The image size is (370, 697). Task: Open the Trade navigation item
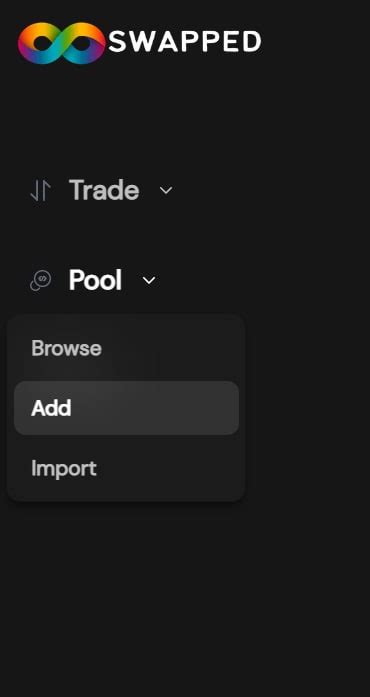point(101,191)
